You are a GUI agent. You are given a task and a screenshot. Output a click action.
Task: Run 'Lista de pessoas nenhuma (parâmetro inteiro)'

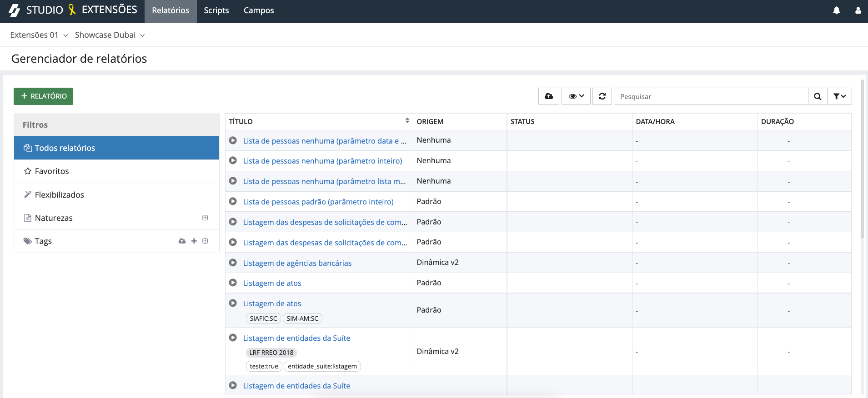coord(233,160)
